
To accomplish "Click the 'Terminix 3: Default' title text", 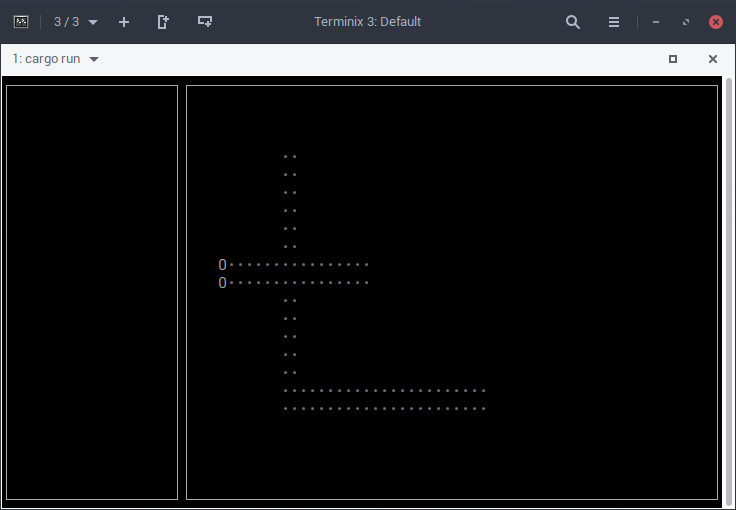I will pos(368,22).
